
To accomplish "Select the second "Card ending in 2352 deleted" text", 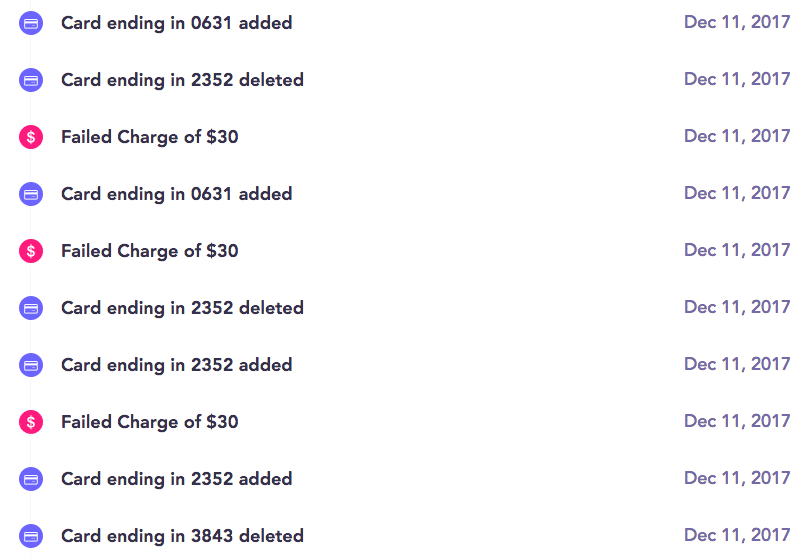I will (182, 308).
